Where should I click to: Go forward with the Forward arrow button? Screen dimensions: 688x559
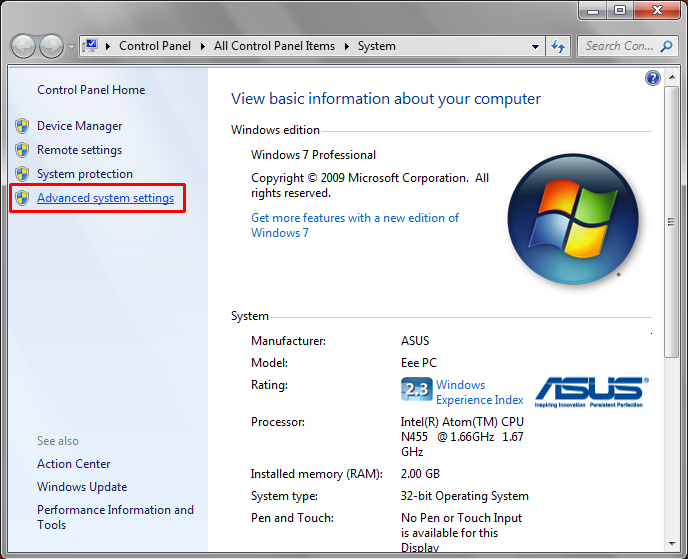pos(51,46)
